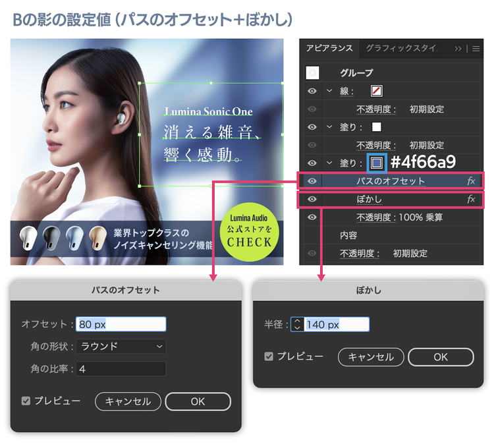Image resolution: width=494 pixels, height=448 pixels.
Task: Select the 内容 row in Appearance panel
Action: 392,235
